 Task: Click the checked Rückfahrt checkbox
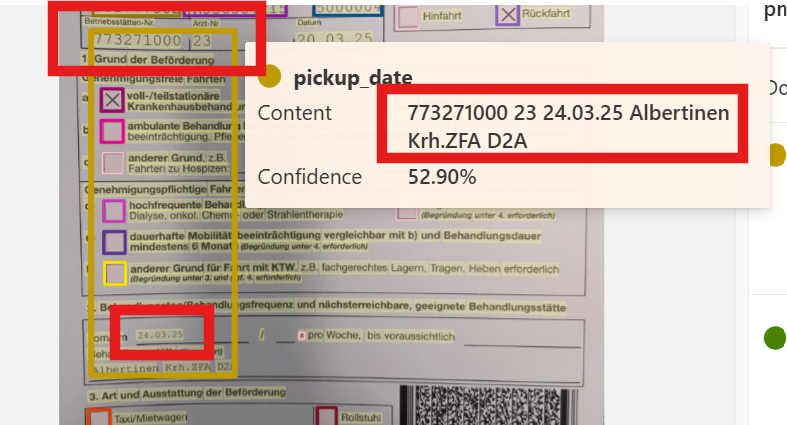507,15
